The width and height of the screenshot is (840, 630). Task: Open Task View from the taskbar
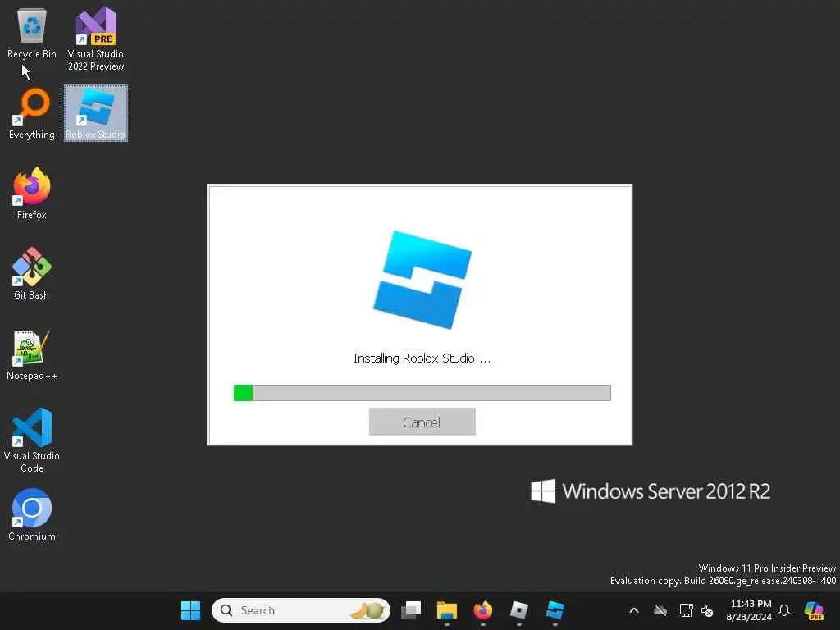(x=411, y=610)
